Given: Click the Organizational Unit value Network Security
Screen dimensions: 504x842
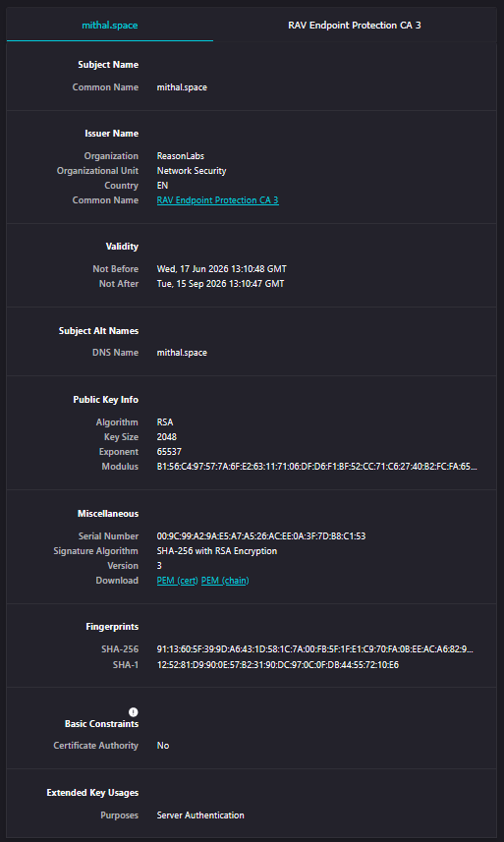Looking at the screenshot, I should coord(192,171).
